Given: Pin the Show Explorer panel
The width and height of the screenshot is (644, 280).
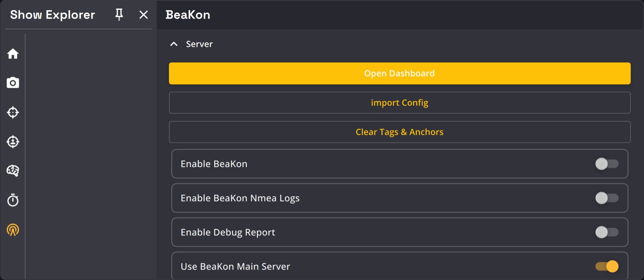Looking at the screenshot, I should 119,15.
